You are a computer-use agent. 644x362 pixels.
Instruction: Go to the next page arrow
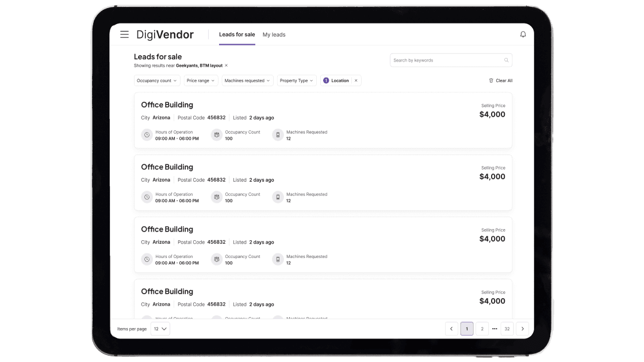(523, 329)
